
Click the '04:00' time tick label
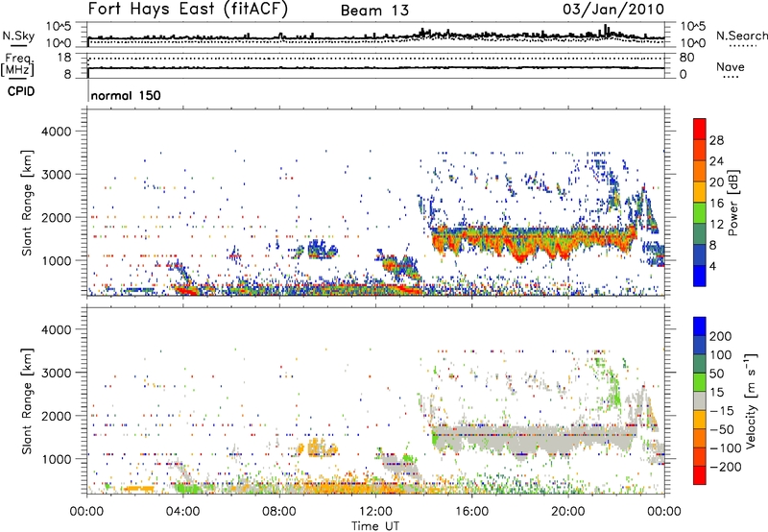click(182, 512)
